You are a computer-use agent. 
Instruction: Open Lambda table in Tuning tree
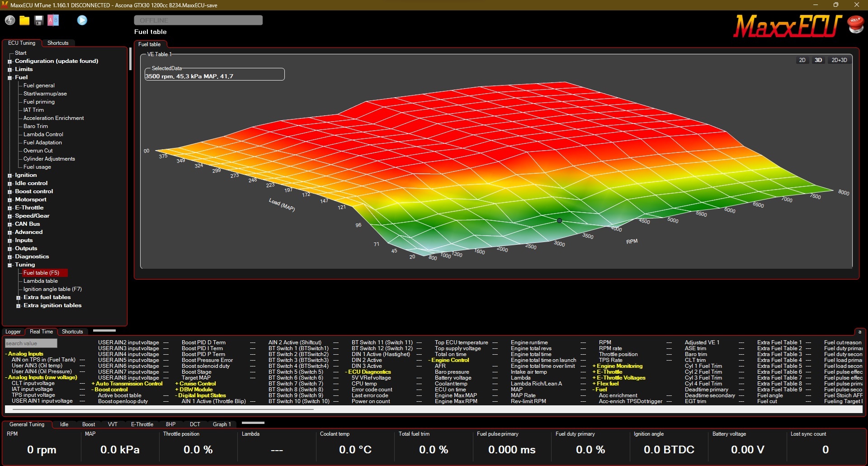point(41,281)
